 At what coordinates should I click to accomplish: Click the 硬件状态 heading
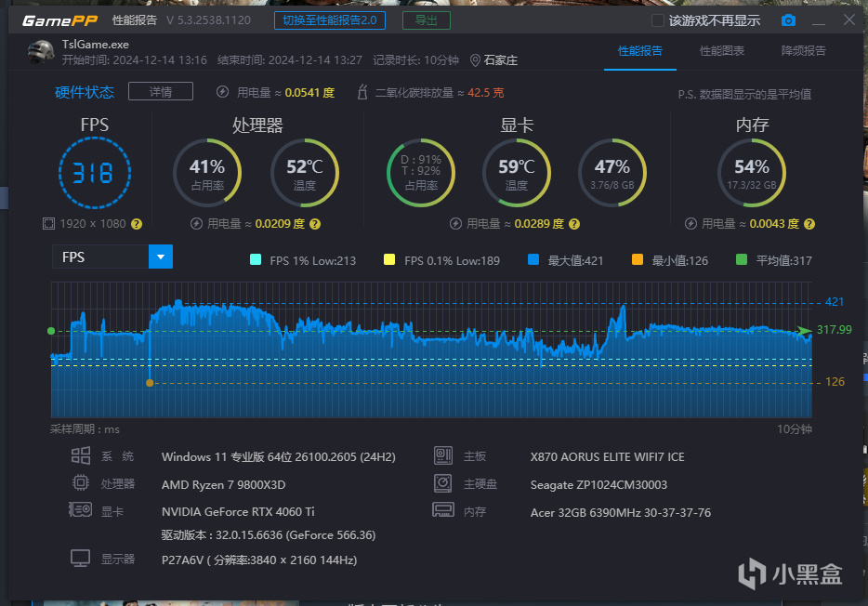[x=85, y=92]
